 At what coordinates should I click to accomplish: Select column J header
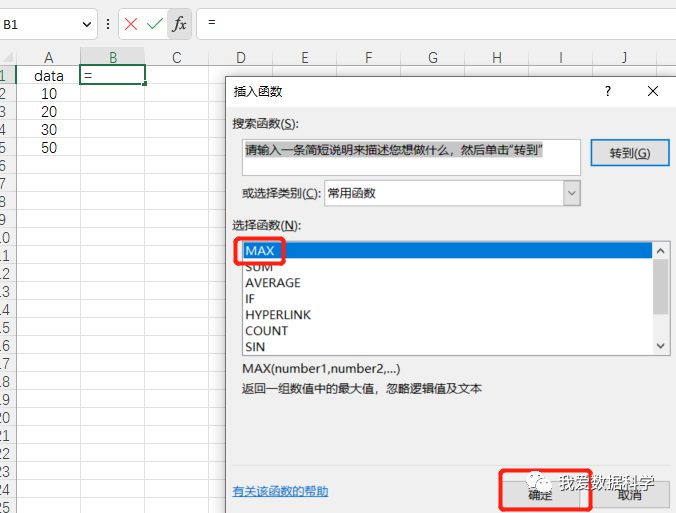(624, 57)
